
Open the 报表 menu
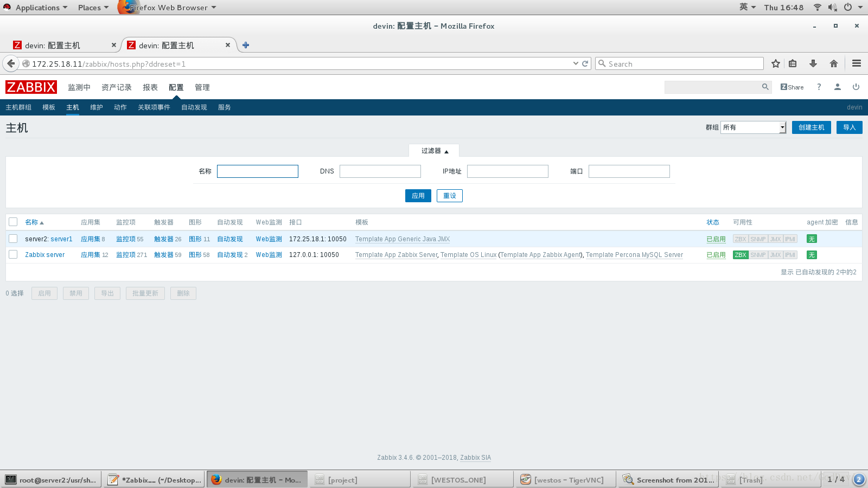(x=150, y=87)
